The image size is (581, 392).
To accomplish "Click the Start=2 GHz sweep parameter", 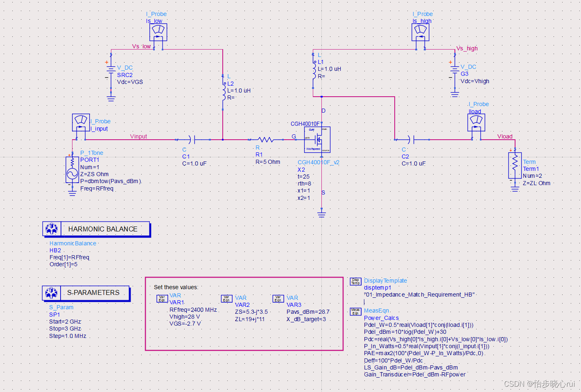I will coord(65,322).
